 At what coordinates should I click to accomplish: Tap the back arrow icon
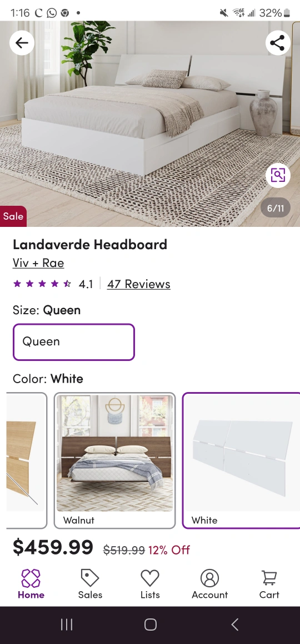(x=22, y=43)
